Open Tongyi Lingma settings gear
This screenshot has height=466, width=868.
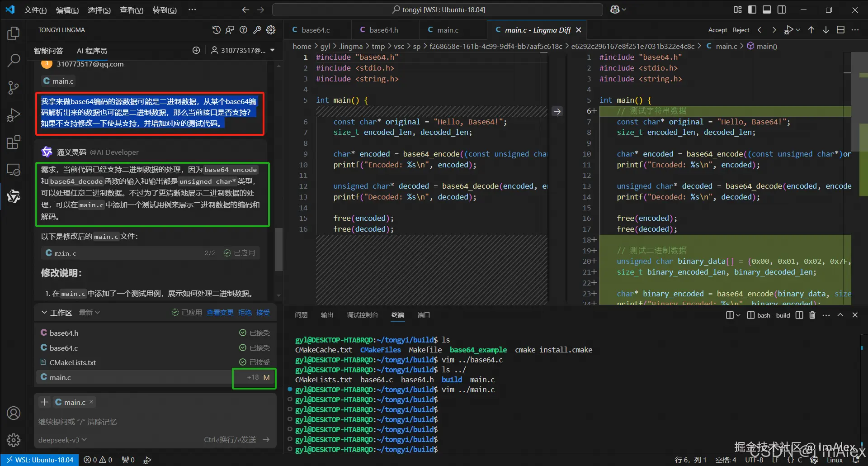(271, 30)
